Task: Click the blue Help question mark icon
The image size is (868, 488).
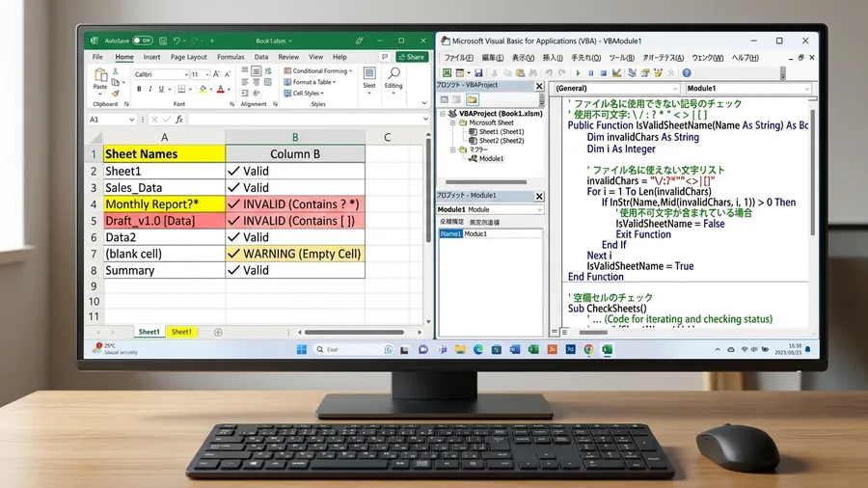Action: pyautogui.click(x=687, y=72)
